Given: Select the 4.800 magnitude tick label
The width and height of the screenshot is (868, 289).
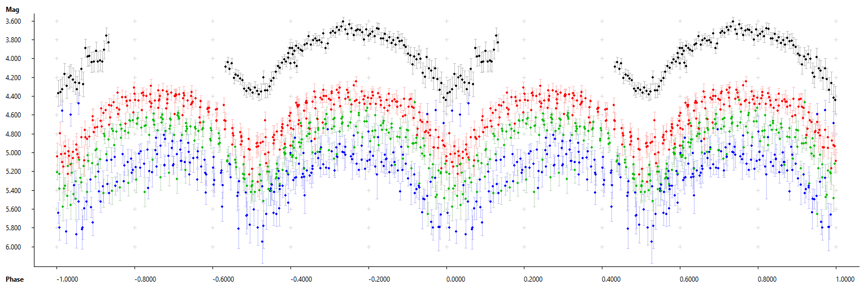Looking at the screenshot, I should pos(14,134).
